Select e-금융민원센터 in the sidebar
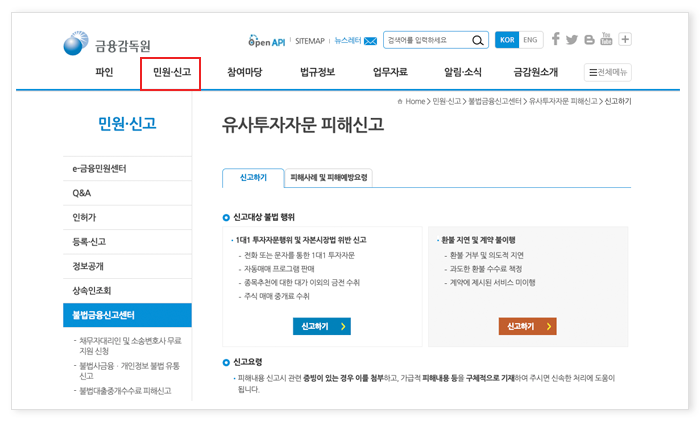Viewport: 700px width, 430px height. pos(100,168)
